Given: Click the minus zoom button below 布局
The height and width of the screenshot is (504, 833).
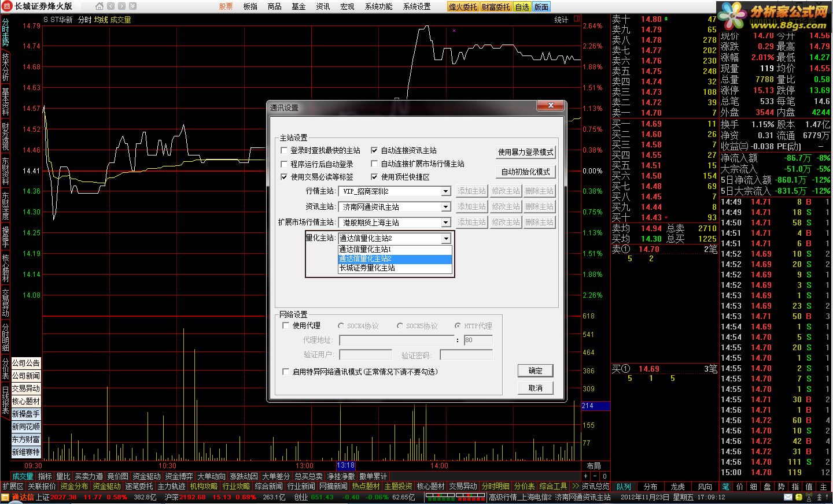Looking at the screenshot, I should [595, 476].
